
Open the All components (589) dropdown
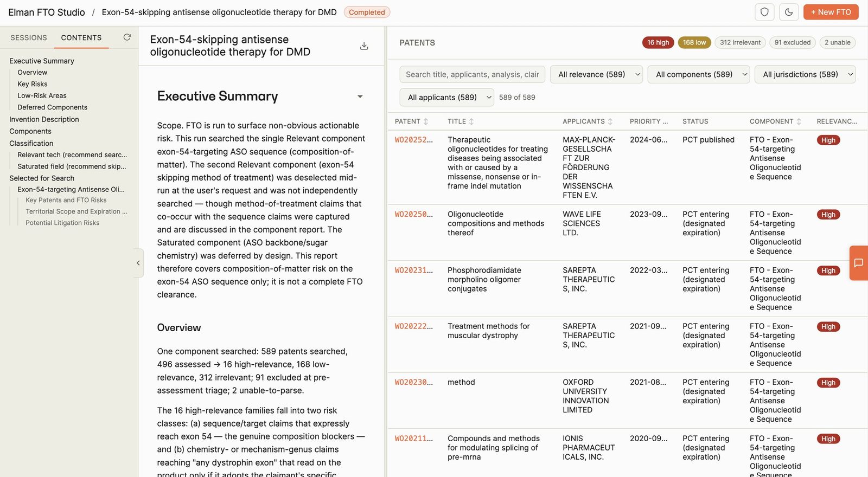[x=699, y=74]
